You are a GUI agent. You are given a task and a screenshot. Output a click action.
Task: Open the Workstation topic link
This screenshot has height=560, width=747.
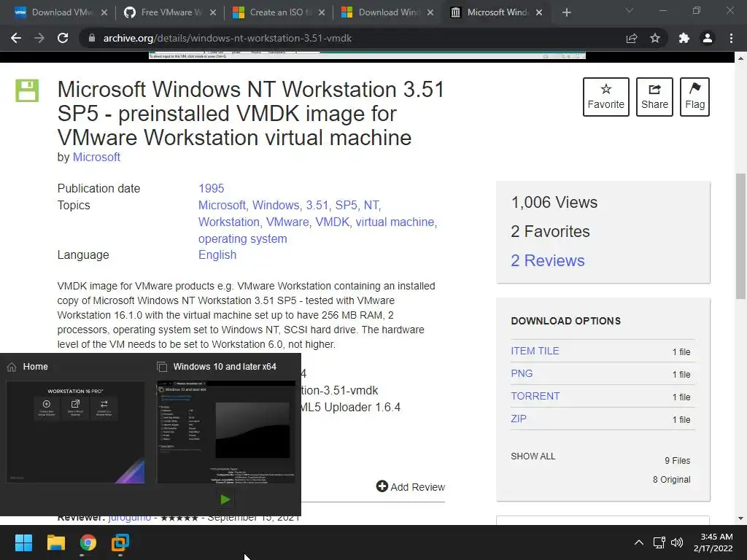[228, 222]
